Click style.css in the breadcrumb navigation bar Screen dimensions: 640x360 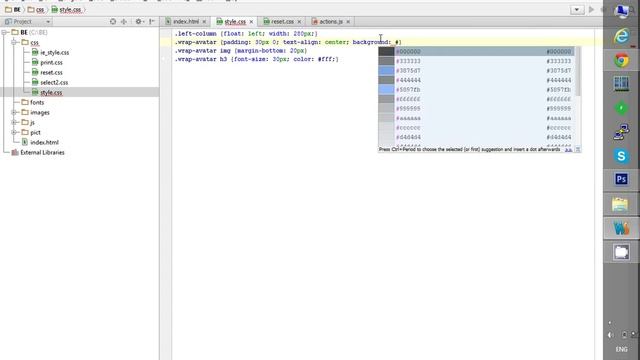(x=66, y=9)
